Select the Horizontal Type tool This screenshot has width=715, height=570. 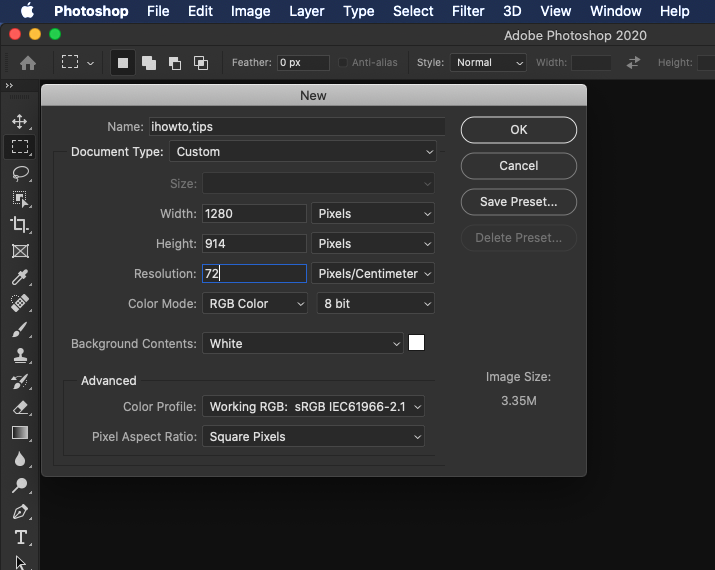tap(19, 537)
